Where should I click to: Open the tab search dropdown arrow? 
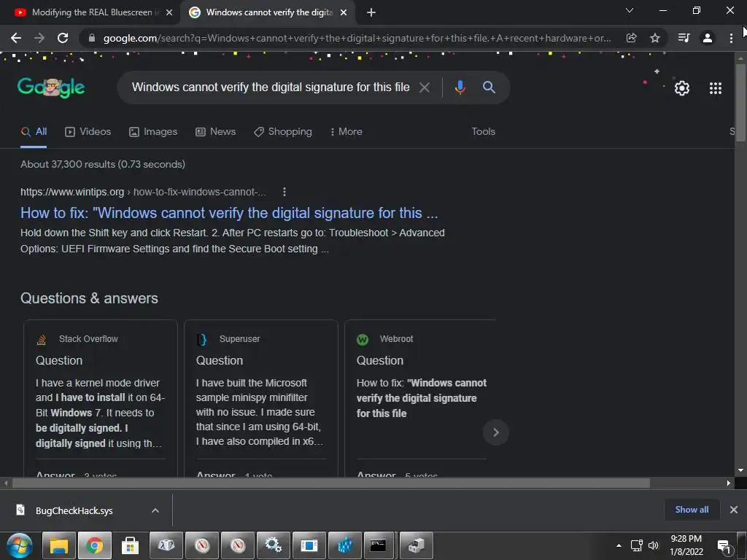pos(630,10)
